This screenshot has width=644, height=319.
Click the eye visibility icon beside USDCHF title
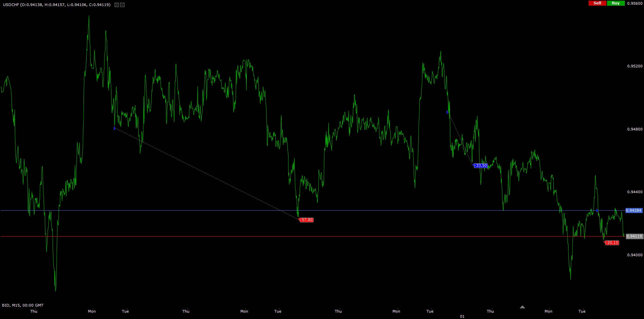tap(117, 5)
